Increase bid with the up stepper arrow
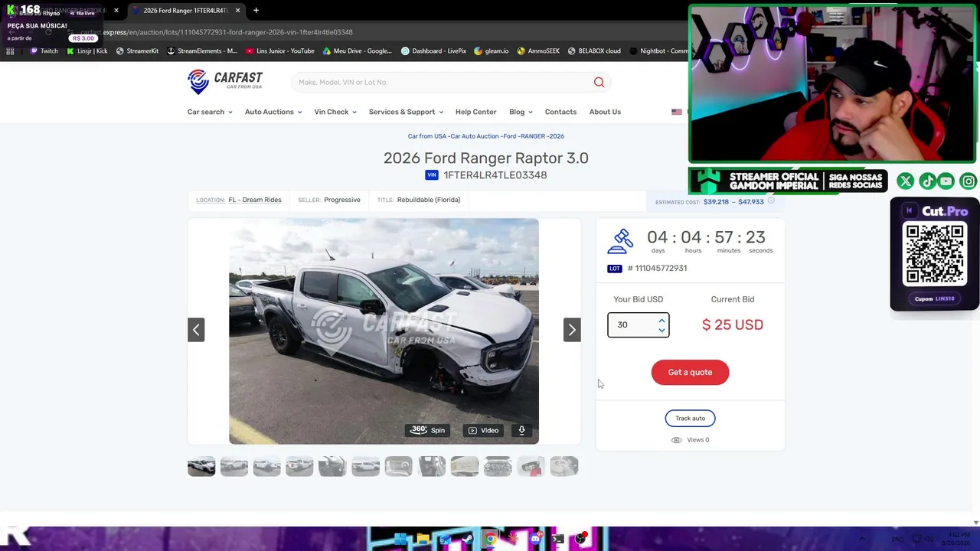This screenshot has width=980, height=551. tap(661, 321)
